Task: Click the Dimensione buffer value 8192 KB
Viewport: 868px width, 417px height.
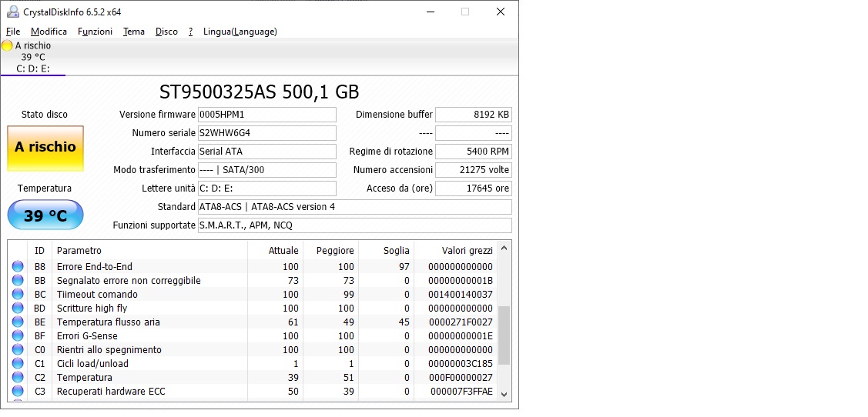Action: tap(474, 115)
